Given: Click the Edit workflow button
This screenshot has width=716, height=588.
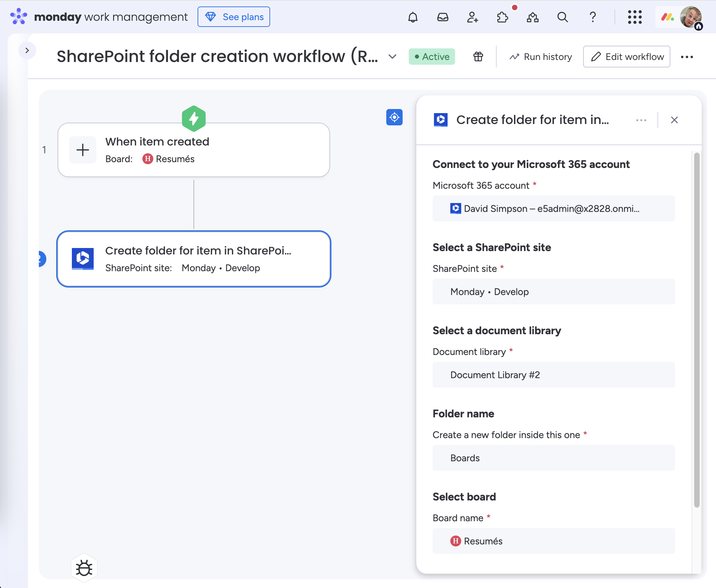Looking at the screenshot, I should [x=626, y=57].
